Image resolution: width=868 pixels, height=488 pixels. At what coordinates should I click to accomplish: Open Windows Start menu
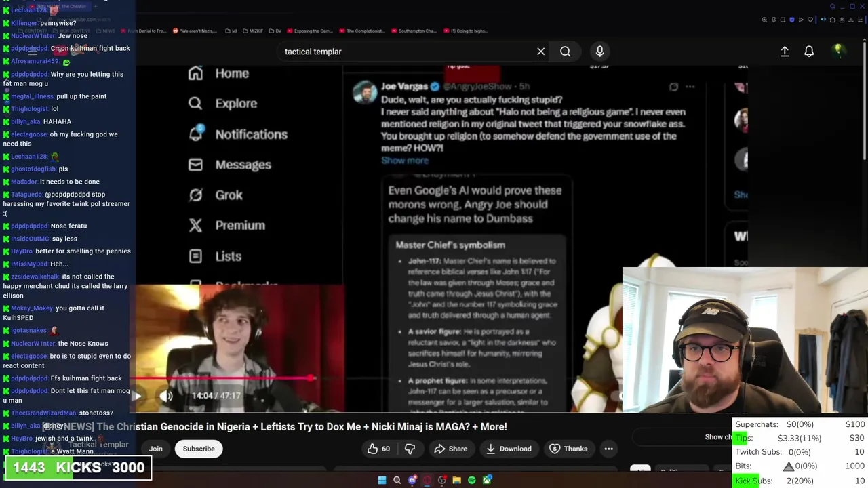point(382,481)
